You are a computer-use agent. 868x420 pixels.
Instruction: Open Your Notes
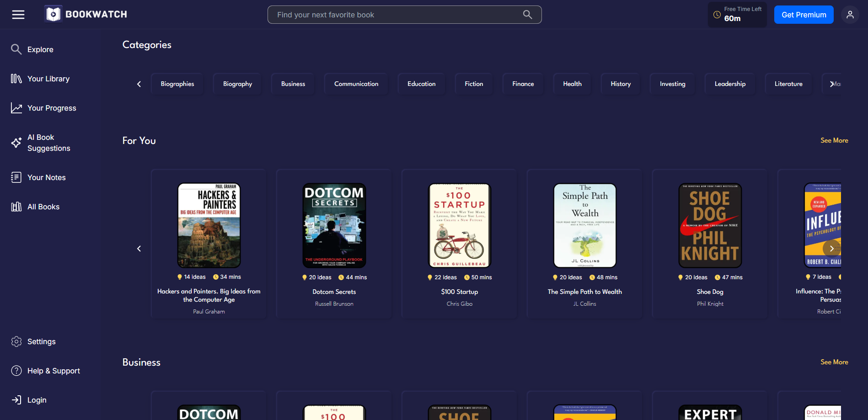[x=46, y=177]
